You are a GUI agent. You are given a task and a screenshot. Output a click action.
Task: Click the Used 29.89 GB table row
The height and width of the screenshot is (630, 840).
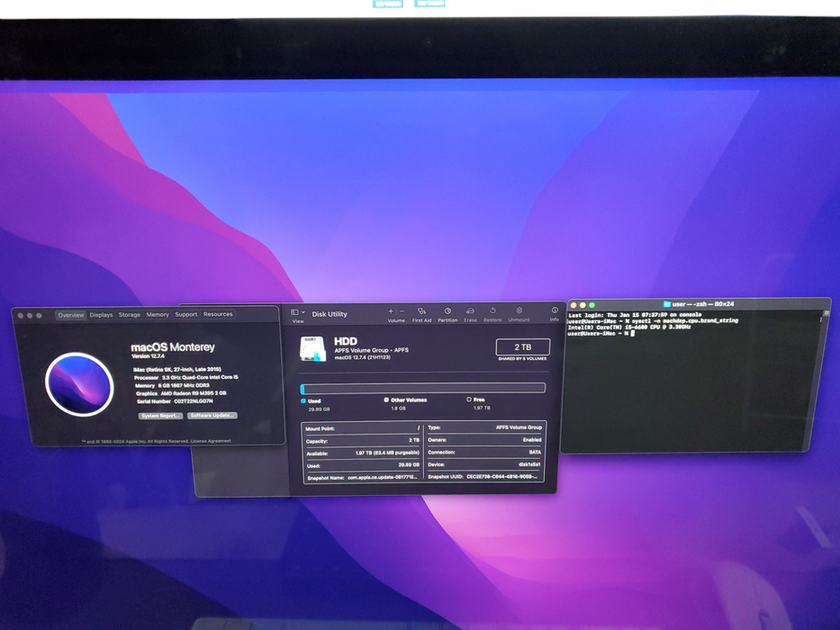[363, 465]
